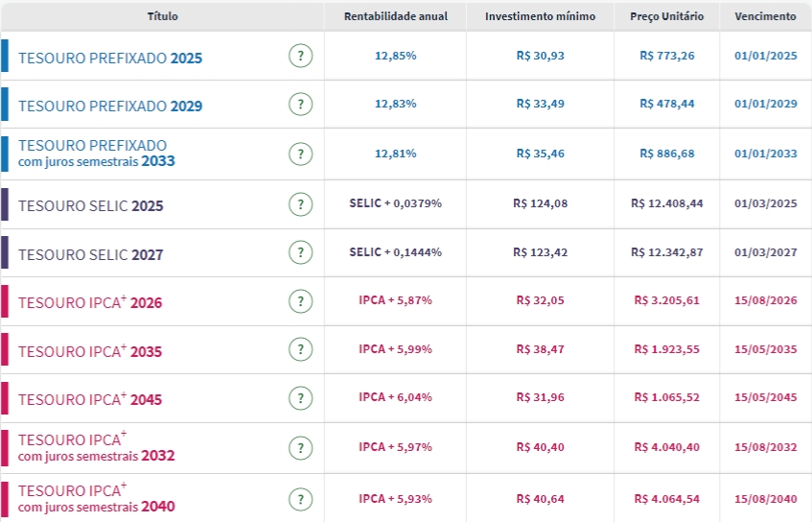Click the R$ 12.408,44 unit price cell

[666, 204]
